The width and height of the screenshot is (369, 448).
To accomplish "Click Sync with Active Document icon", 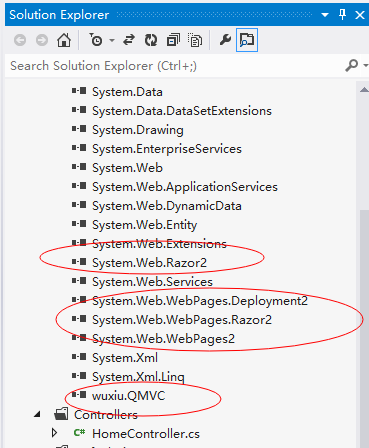I will (x=129, y=40).
